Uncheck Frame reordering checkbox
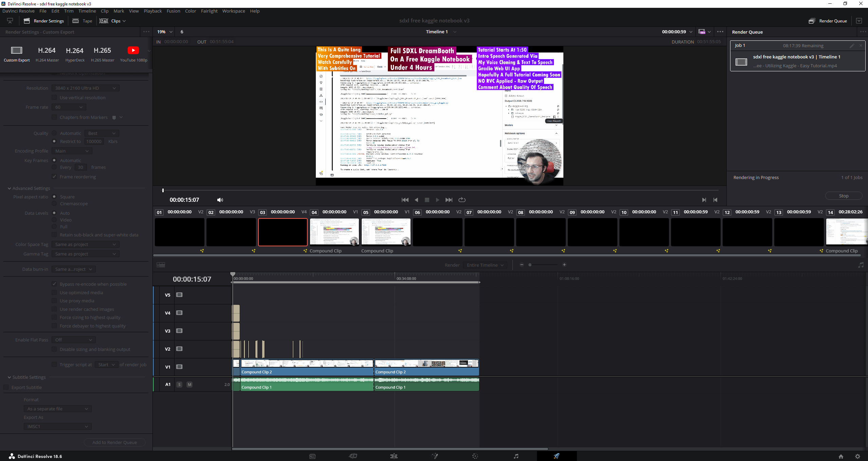Viewport: 868px width, 461px height. click(54, 177)
